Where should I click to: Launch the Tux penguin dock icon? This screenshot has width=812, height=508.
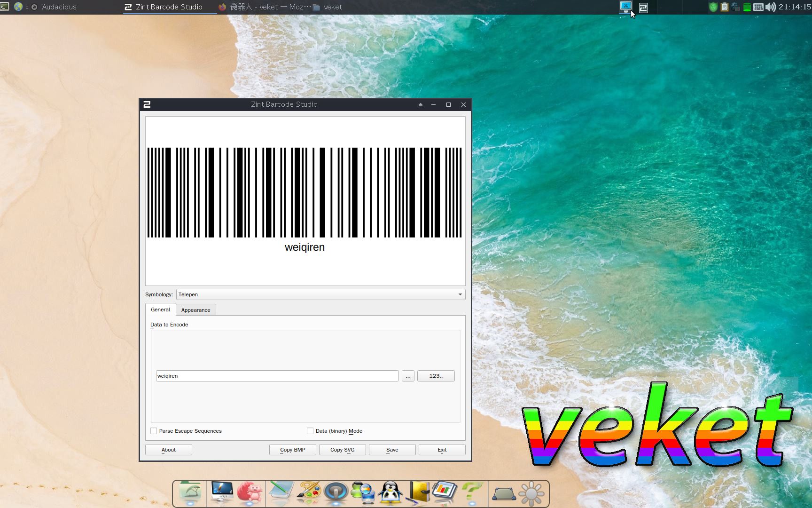coord(390,492)
